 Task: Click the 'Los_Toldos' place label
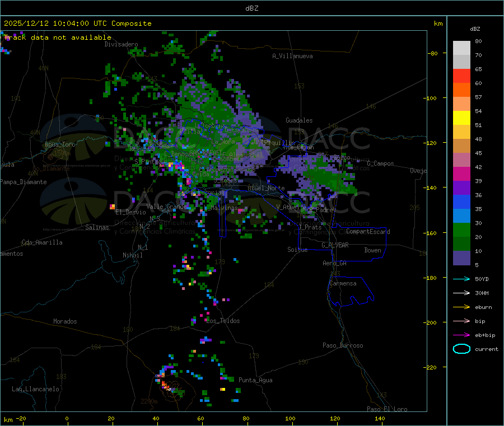click(x=223, y=321)
